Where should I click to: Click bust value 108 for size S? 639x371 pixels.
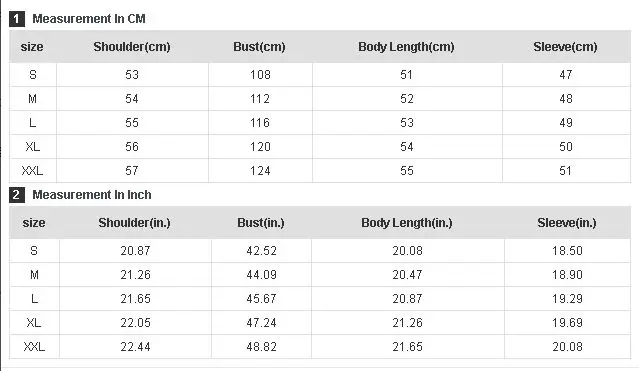click(x=260, y=75)
